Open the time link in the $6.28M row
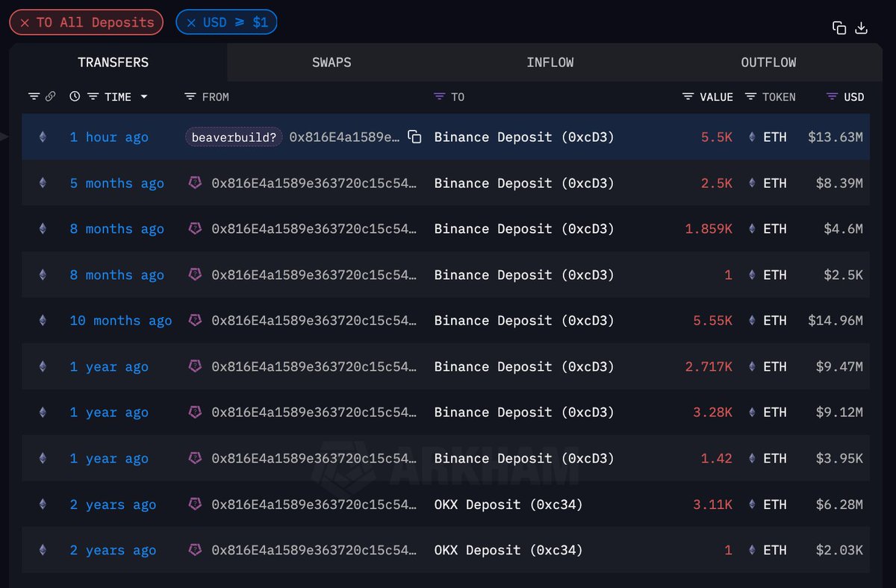 113,505
